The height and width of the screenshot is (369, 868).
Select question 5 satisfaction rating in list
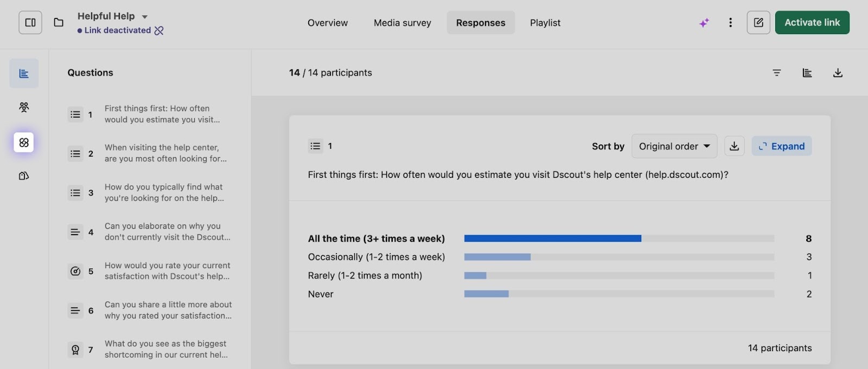(151, 271)
